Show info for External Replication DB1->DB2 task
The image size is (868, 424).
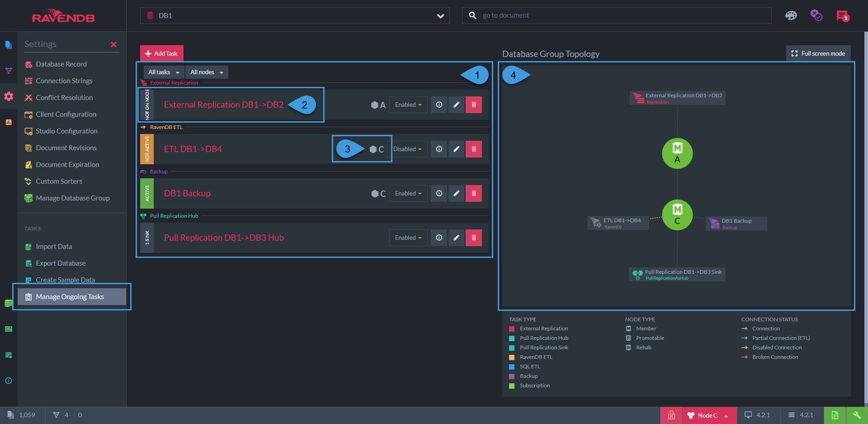pyautogui.click(x=439, y=105)
